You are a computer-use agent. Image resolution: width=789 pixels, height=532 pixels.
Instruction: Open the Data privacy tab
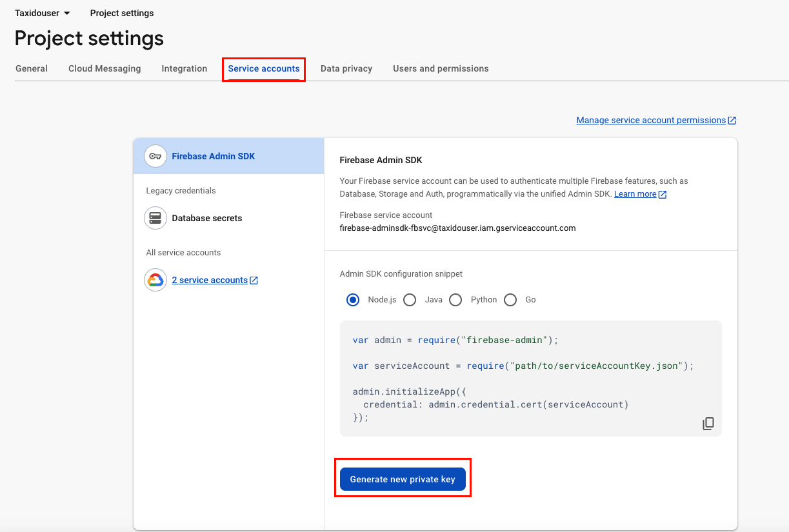pos(346,68)
